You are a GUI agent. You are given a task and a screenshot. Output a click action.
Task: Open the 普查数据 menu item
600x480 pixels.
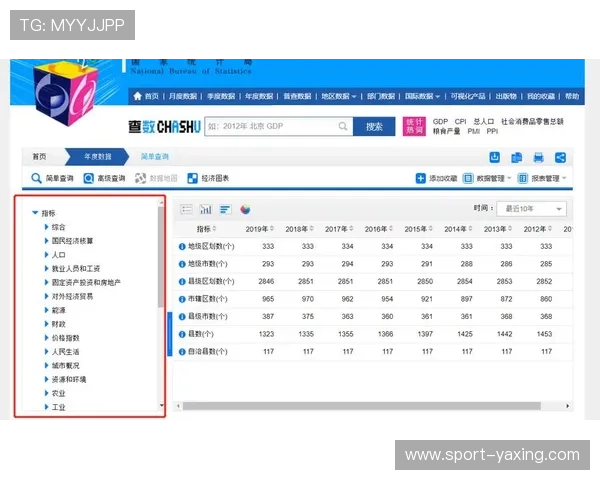(297, 96)
